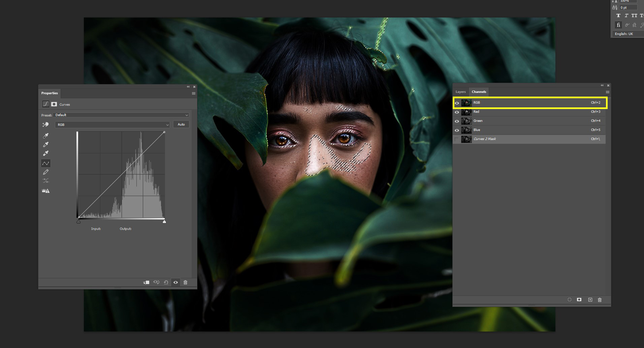Click the top-right curve control point
Viewport: 644px width, 348px height.
click(x=164, y=132)
